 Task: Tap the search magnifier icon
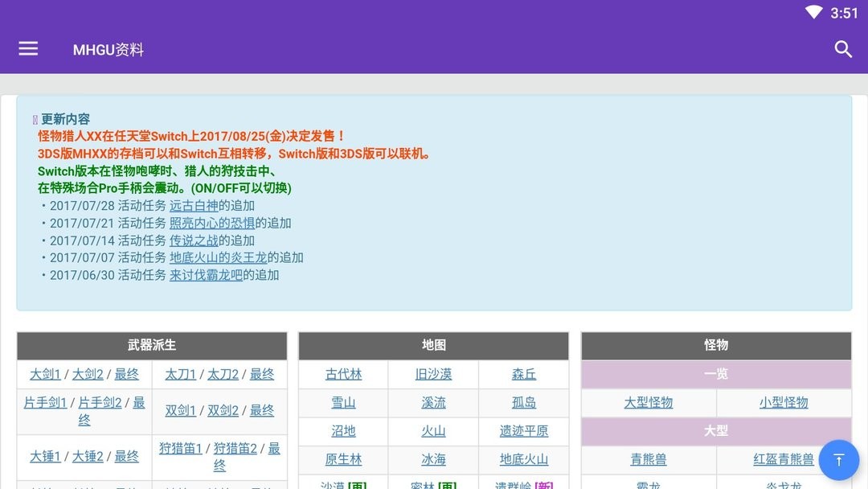pos(842,49)
